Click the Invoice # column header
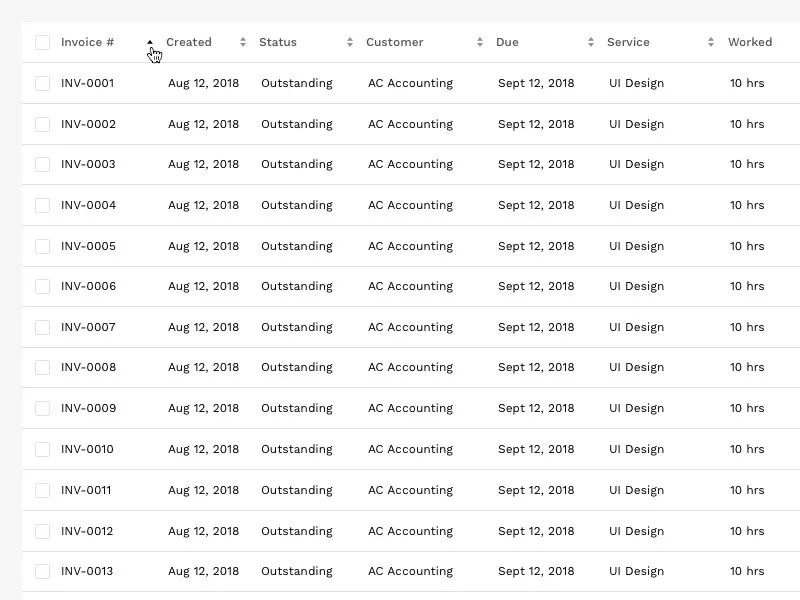 pyautogui.click(x=87, y=42)
